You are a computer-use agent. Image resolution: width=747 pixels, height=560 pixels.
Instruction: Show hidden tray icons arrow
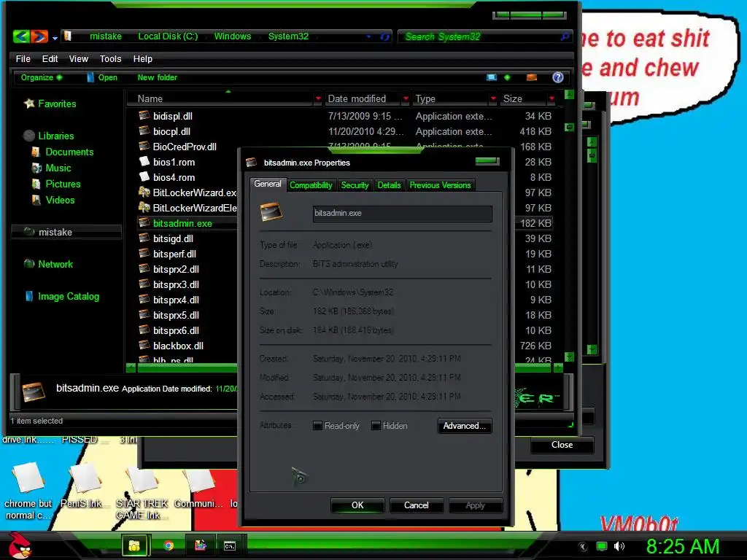582,546
